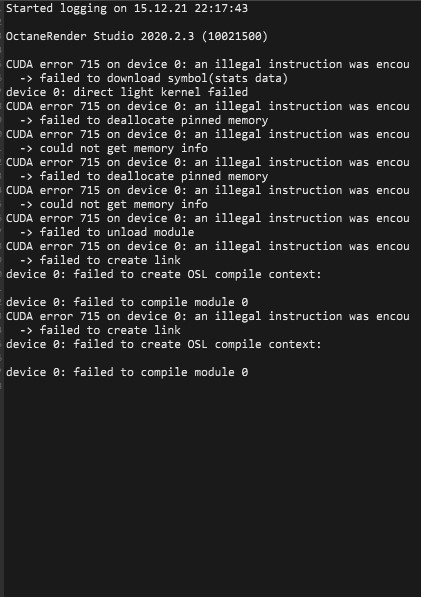Select the last 'failed to create link' line
Image resolution: width=421 pixels, height=599 pixels.
[x=100, y=330]
